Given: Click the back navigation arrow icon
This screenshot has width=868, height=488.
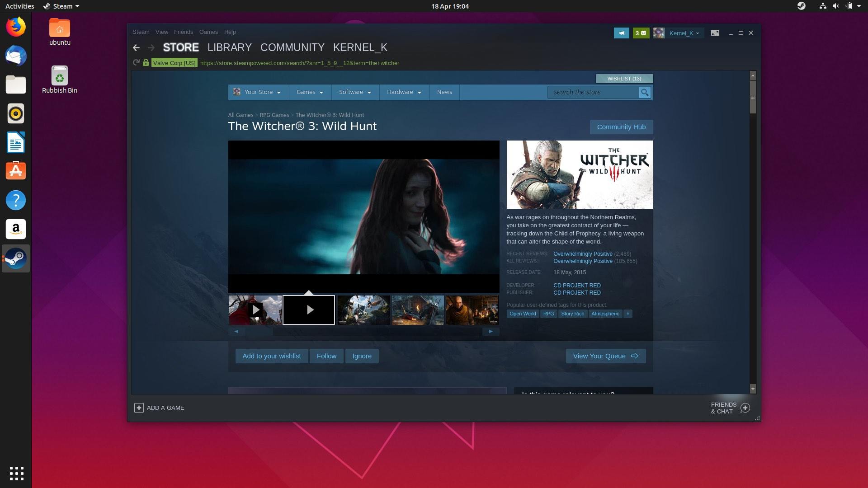Looking at the screenshot, I should coord(136,47).
